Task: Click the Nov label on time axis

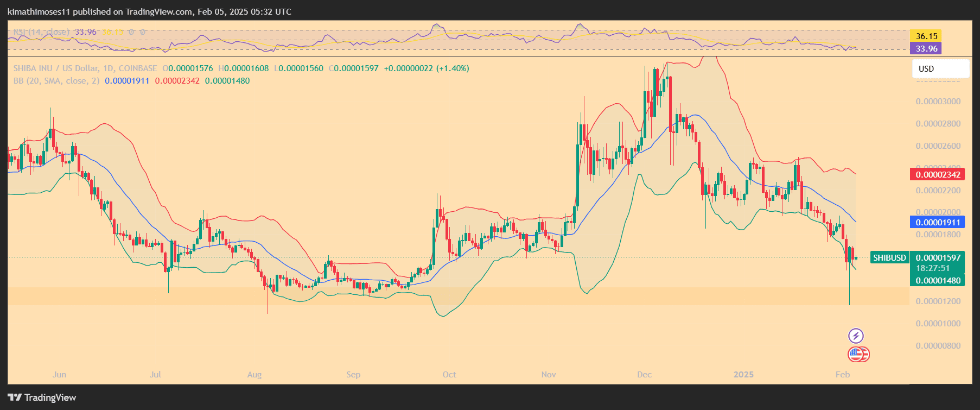Action: (549, 374)
